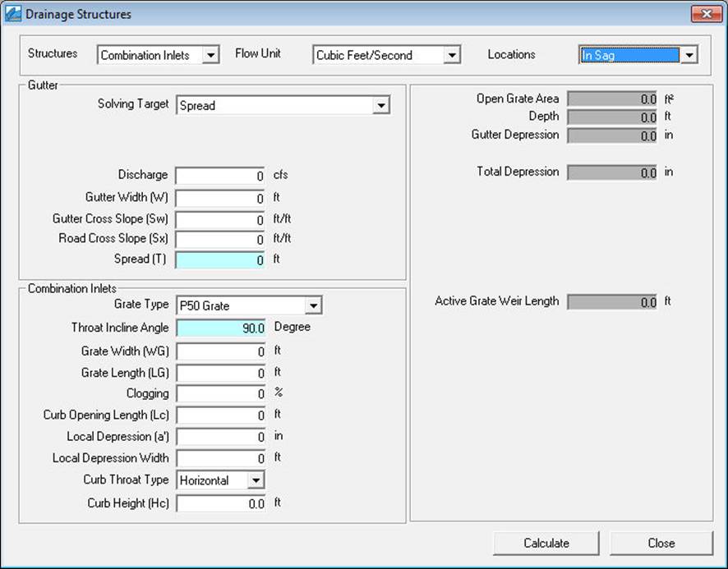Image resolution: width=728 pixels, height=569 pixels.
Task: Click the Local Depression Width field
Action: tap(218, 457)
